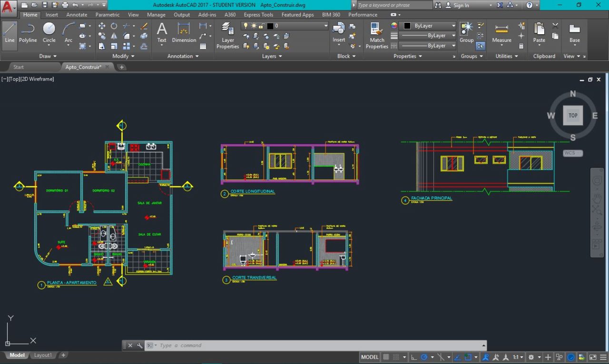The width and height of the screenshot is (609, 364).
Task: Open the annotation scale 1:1 dropdown
Action: coord(518,357)
